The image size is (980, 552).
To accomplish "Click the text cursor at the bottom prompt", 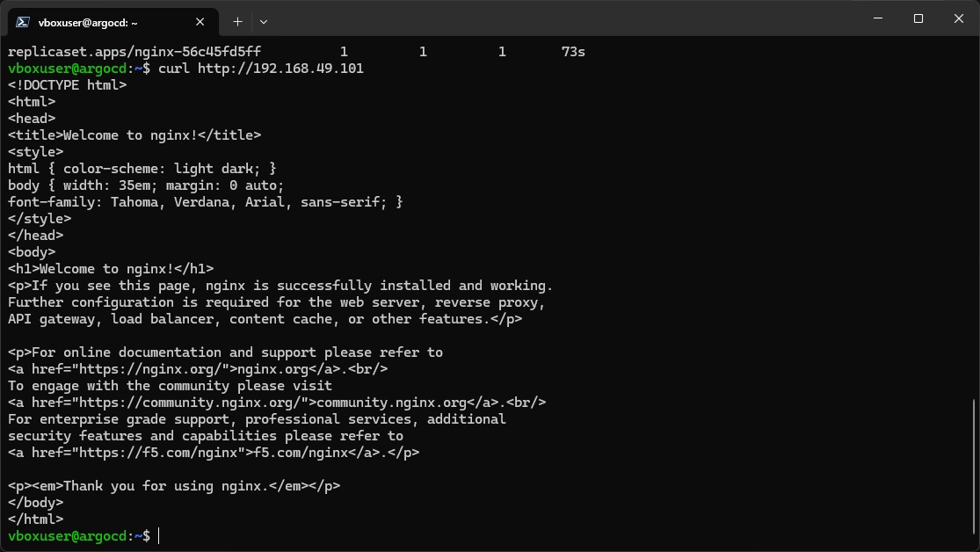I will pos(159,536).
